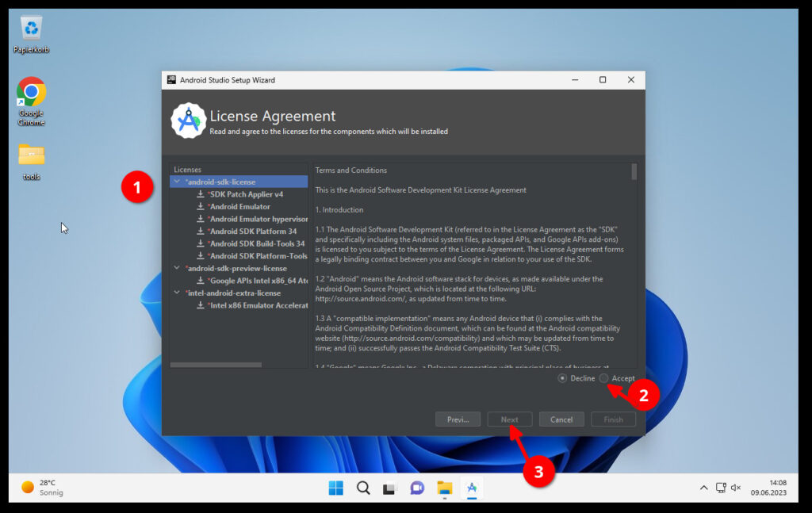Open the Windows Start menu
This screenshot has height=513, width=812.
click(335, 488)
